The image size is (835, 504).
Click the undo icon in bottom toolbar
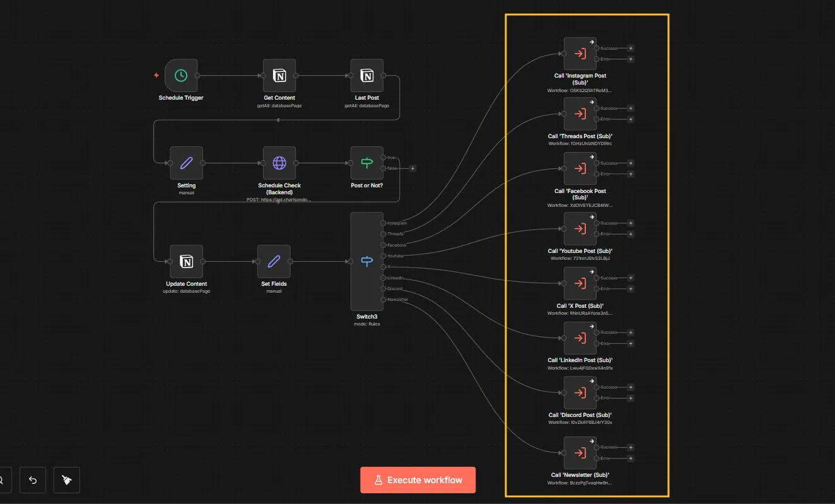tap(32, 479)
